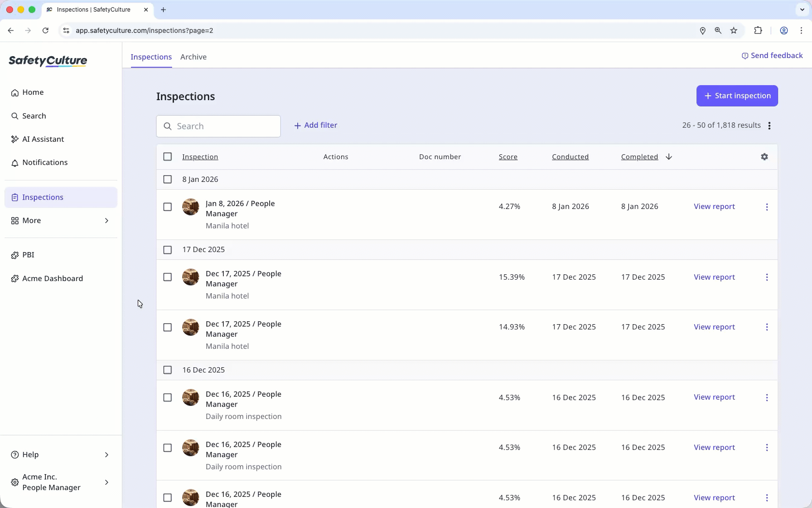The height and width of the screenshot is (508, 812).
Task: Focus the inspections Search field
Action: [x=218, y=126]
